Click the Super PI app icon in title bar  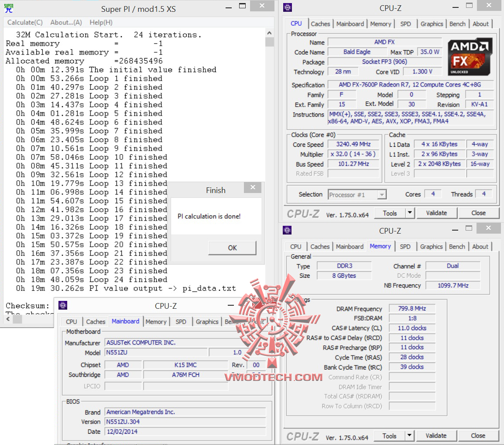coord(9,8)
